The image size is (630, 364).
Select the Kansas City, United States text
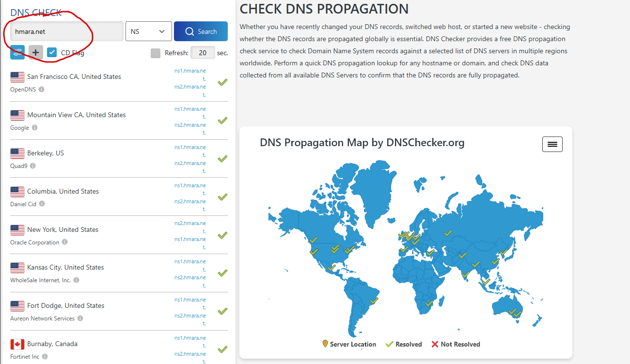(x=65, y=267)
